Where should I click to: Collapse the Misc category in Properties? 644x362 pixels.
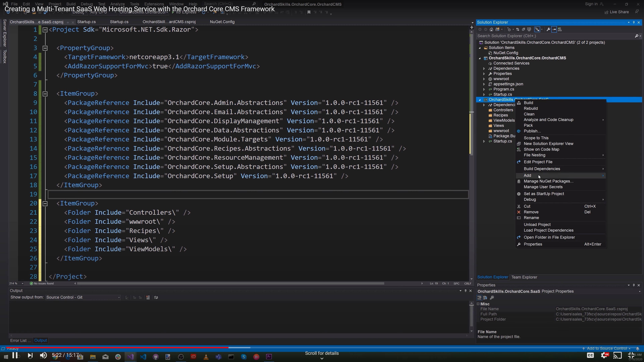478,304
